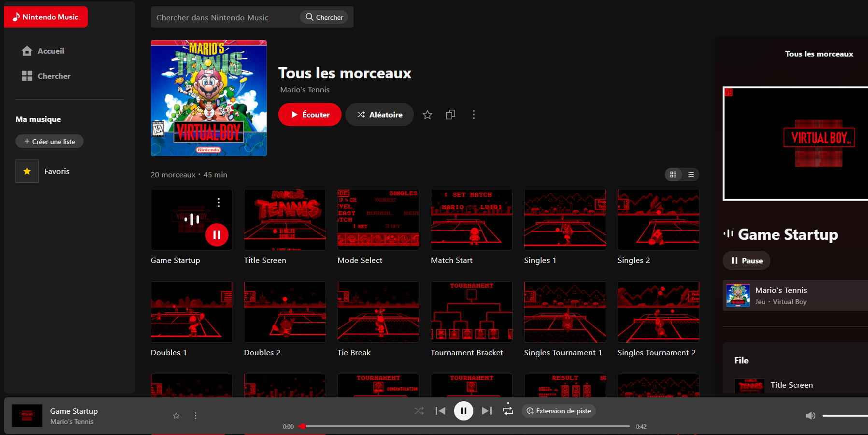
Task: Mute the volume with speaker icon
Action: 811,416
